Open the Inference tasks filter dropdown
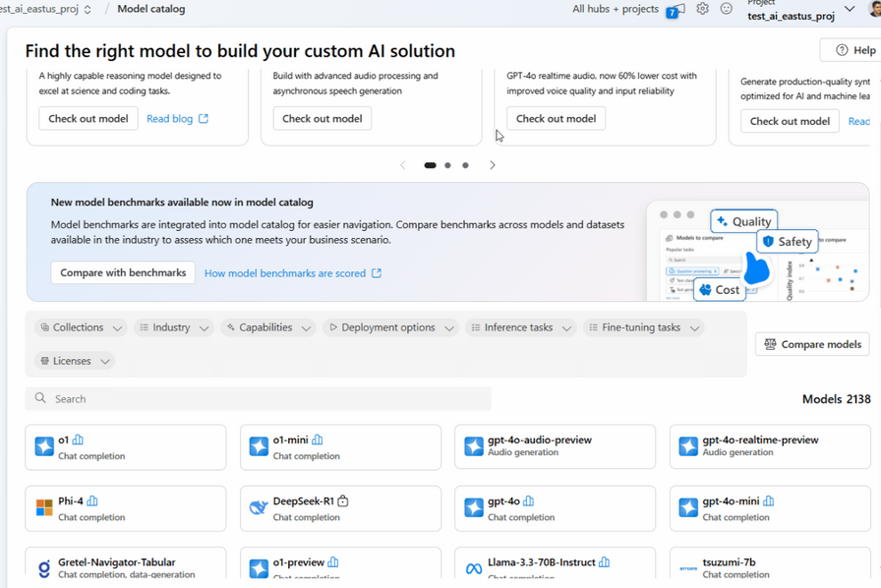This screenshot has height=588, width=881. (520, 327)
